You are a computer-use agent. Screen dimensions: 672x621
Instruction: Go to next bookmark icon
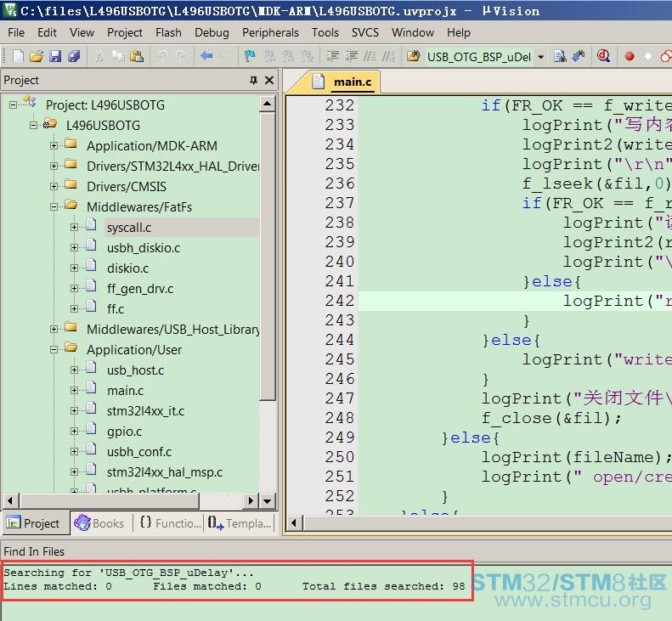[287, 56]
